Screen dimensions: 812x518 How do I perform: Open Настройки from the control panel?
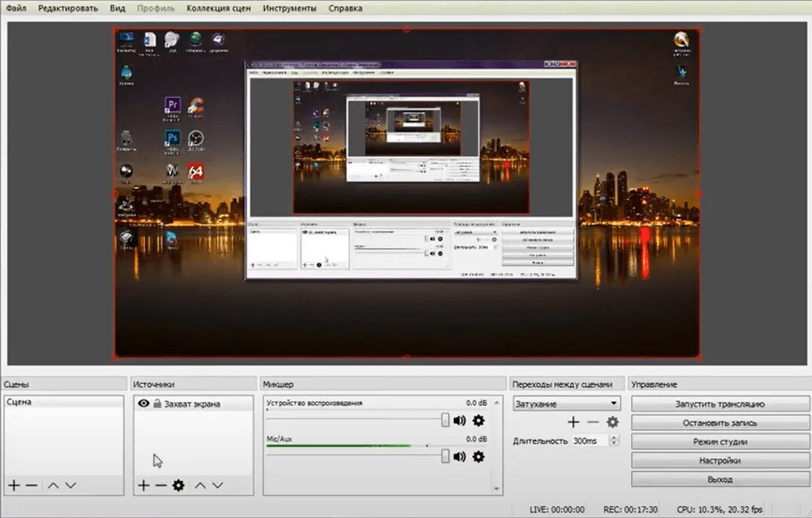720,461
